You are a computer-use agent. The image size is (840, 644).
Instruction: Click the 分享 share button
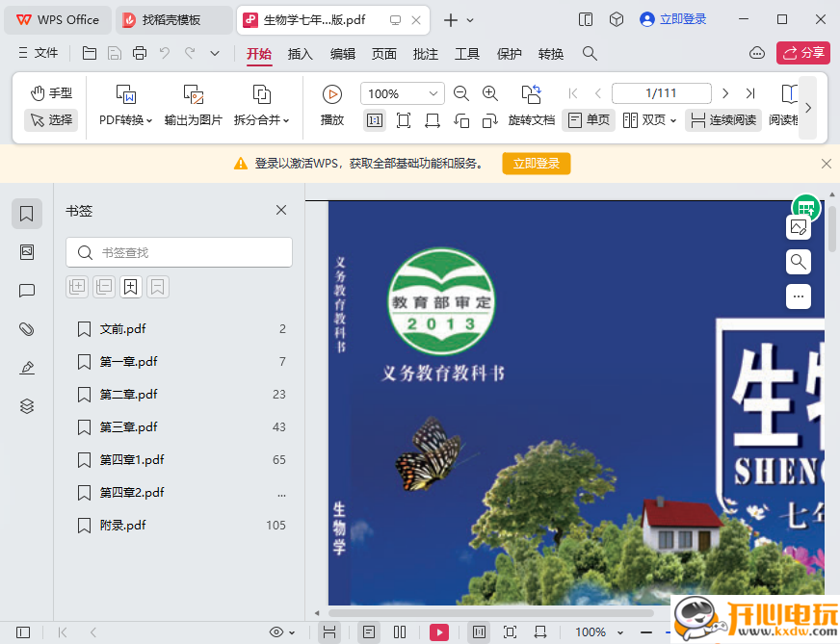803,53
